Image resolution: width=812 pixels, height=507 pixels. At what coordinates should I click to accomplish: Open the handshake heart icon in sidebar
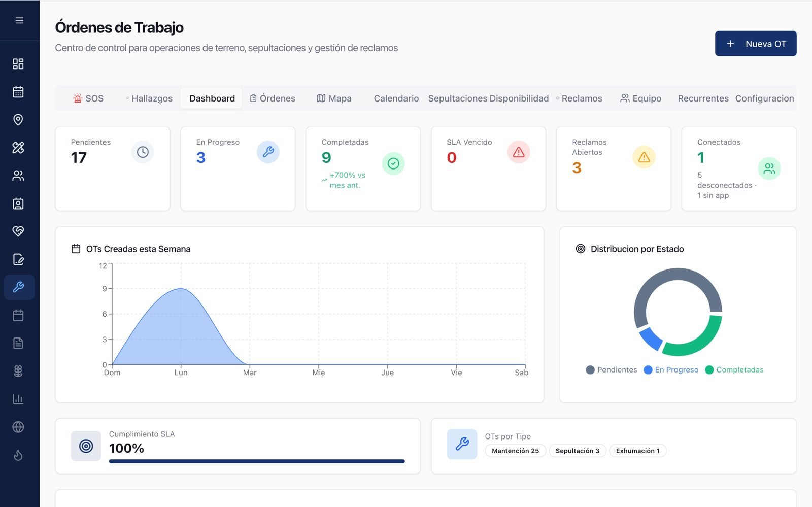pos(18,231)
